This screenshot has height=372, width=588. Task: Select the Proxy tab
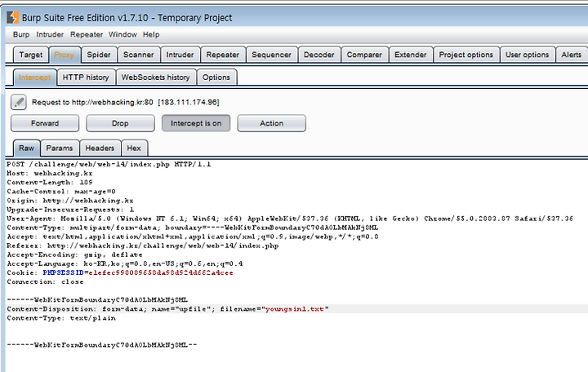(65, 55)
